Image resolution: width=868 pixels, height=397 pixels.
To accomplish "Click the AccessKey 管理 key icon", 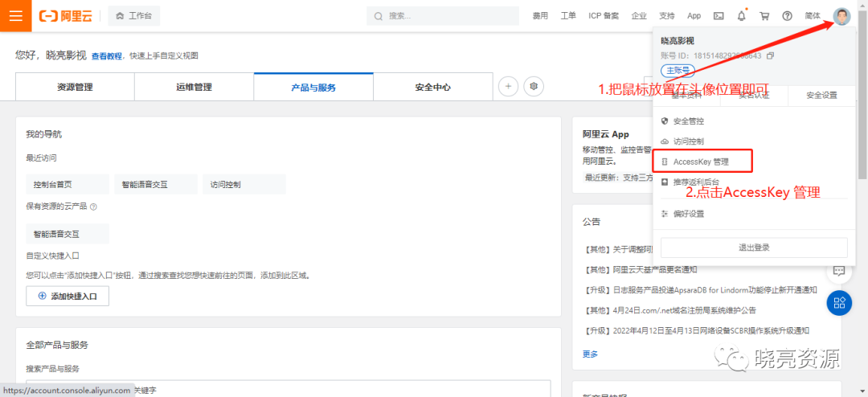I will 665,162.
